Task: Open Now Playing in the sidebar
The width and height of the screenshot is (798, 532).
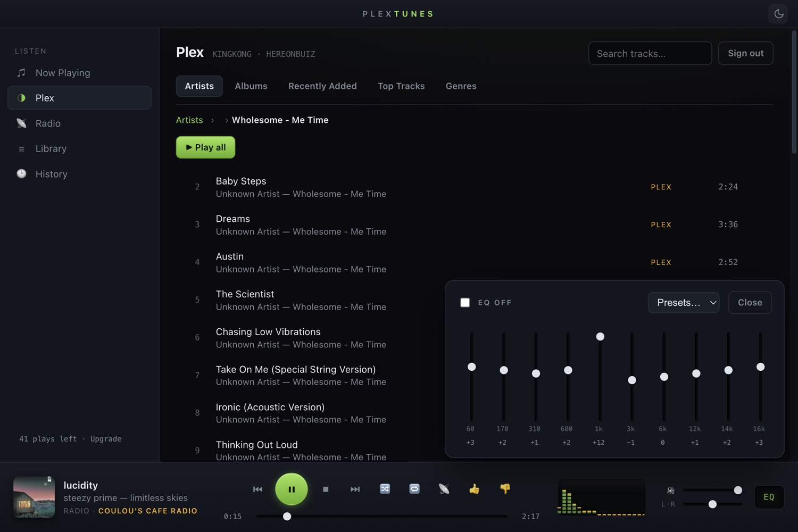Action: coord(79,73)
